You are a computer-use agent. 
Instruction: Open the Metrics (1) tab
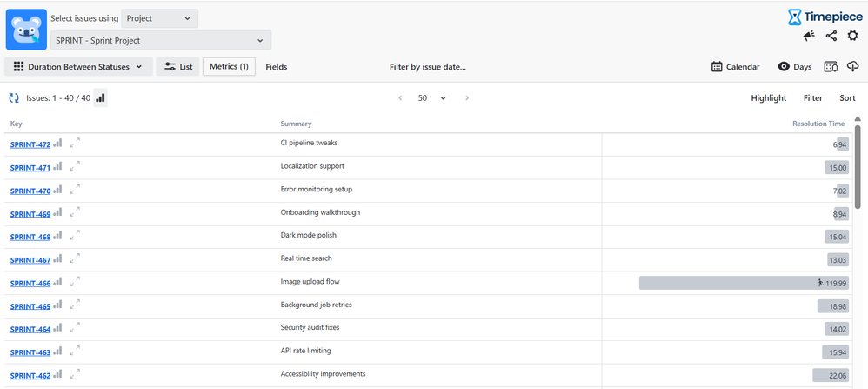[x=230, y=66]
